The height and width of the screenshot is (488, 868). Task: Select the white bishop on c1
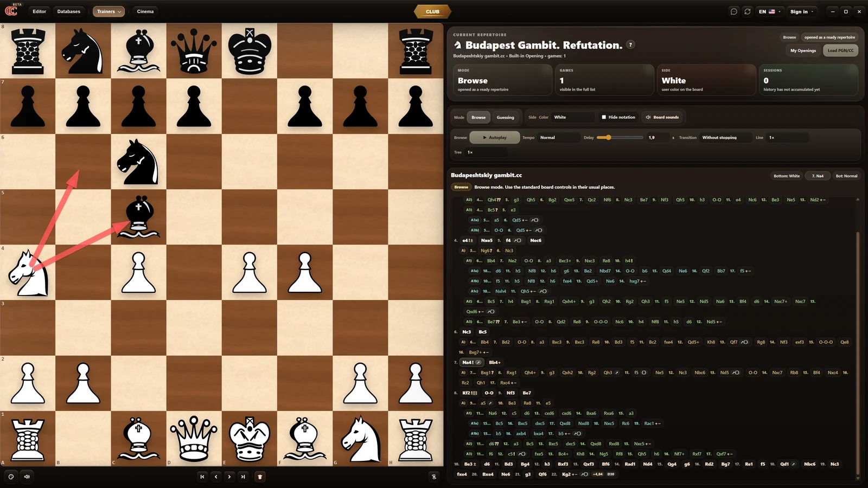pyautogui.click(x=139, y=439)
